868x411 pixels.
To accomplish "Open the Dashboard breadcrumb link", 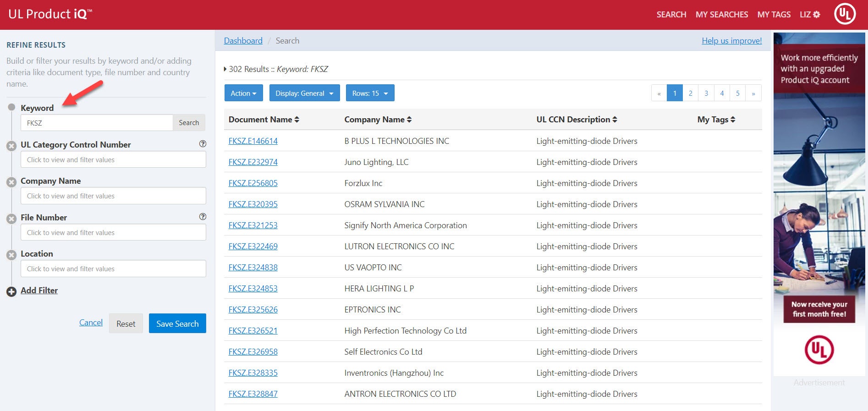I will (243, 41).
